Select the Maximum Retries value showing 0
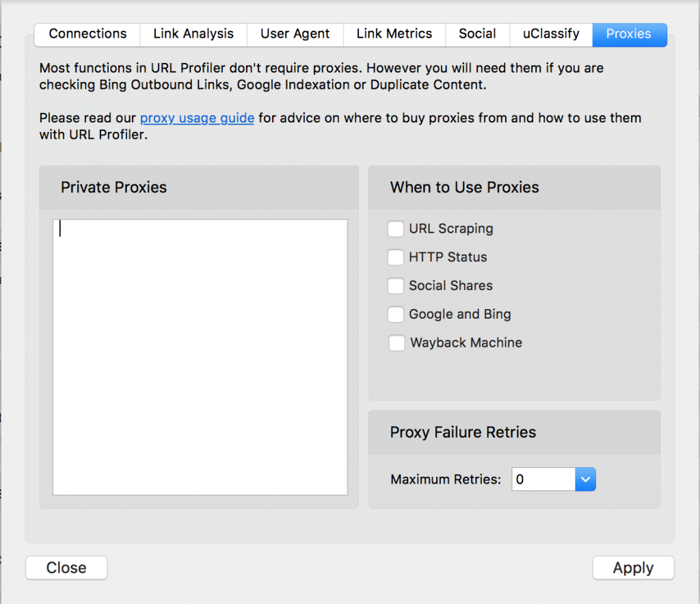 [542, 479]
